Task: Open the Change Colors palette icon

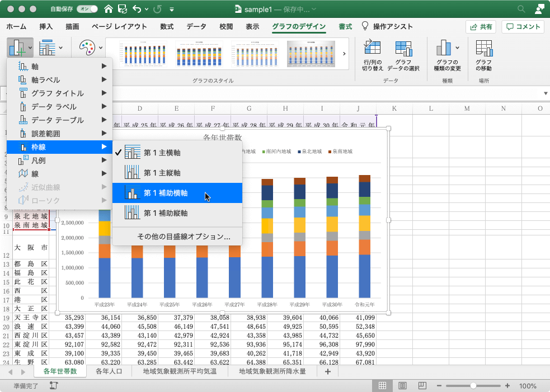Action: (87, 48)
